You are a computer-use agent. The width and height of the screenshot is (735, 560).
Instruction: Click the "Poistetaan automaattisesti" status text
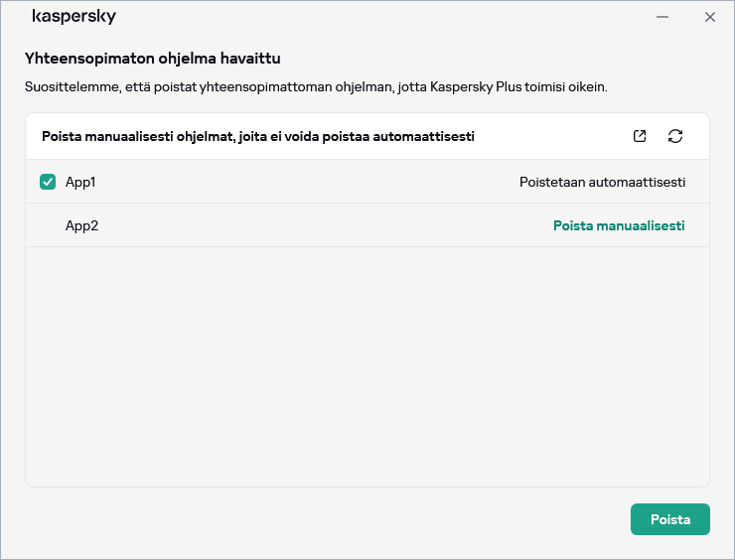pyautogui.click(x=602, y=182)
